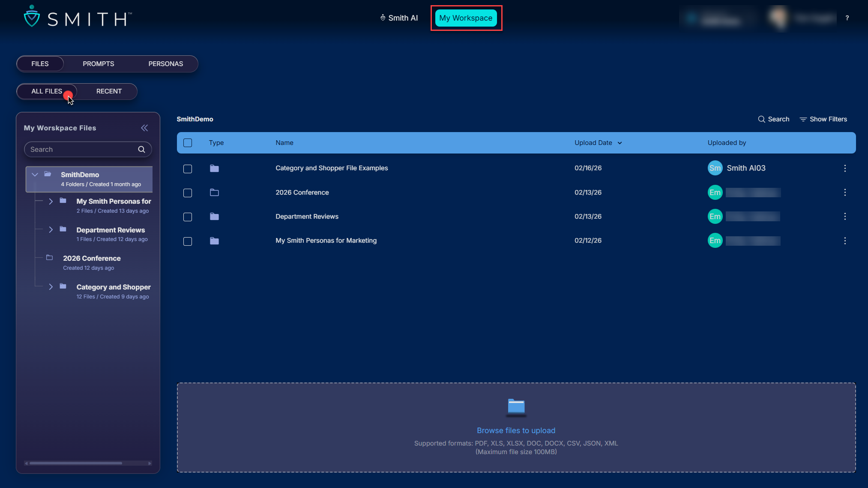
Task: Click the help question mark icon
Action: pyautogui.click(x=847, y=18)
